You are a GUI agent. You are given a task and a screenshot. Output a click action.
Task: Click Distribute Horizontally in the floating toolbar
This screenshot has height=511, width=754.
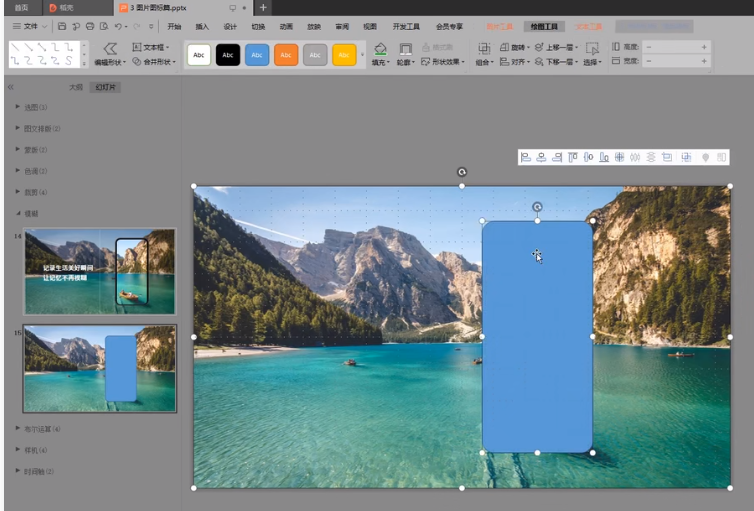click(x=635, y=157)
